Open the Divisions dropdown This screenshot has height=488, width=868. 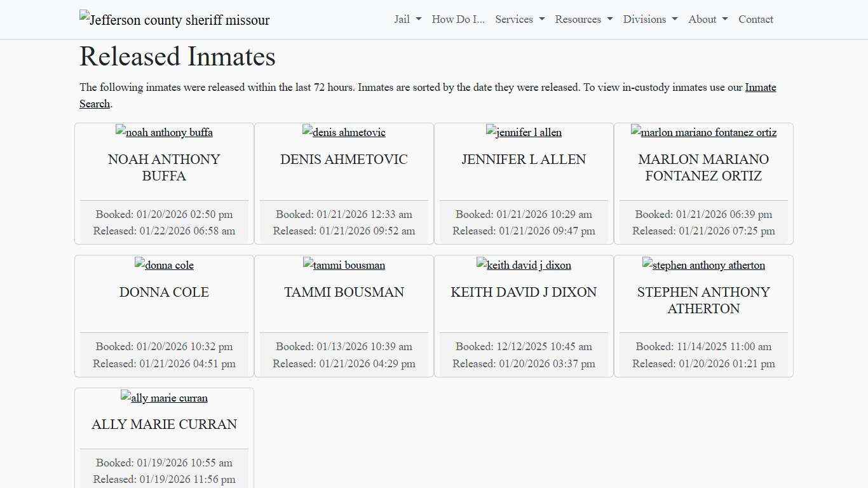coord(649,19)
